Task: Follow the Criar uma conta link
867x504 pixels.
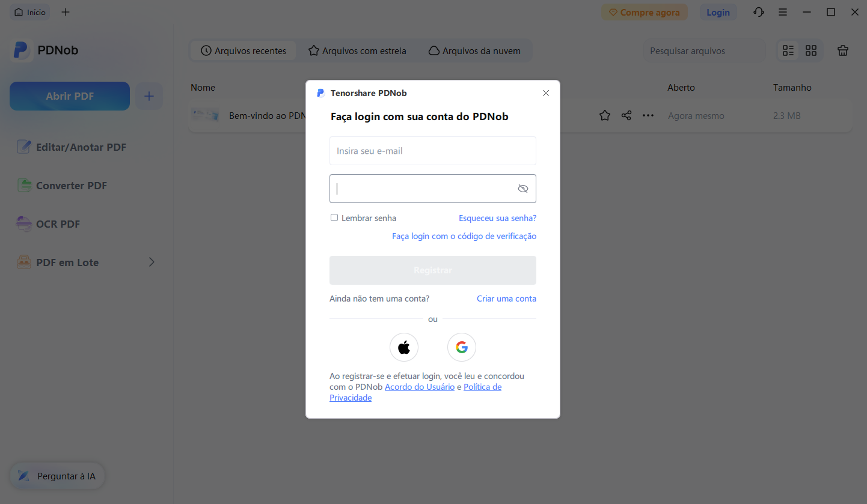Action: pyautogui.click(x=506, y=298)
